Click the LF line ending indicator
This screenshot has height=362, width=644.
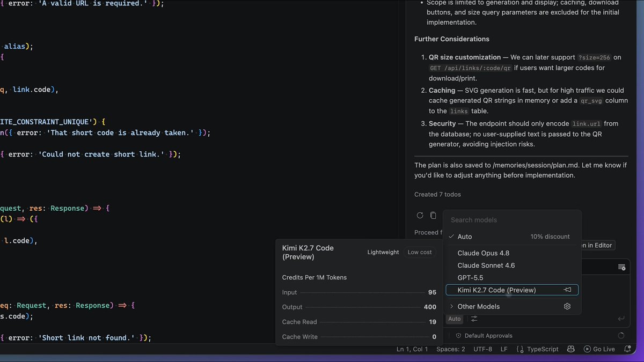tap(504, 349)
